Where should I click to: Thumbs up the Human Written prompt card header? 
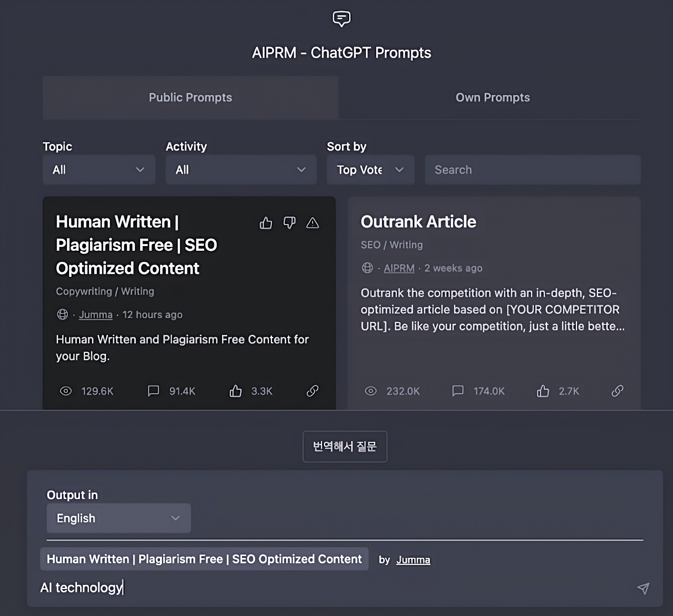click(266, 223)
